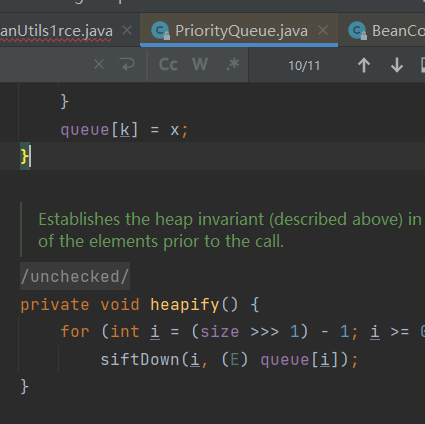Screen dimensions: 425x424
Task: Click the BeanCo… class file icon
Action: [357, 31]
